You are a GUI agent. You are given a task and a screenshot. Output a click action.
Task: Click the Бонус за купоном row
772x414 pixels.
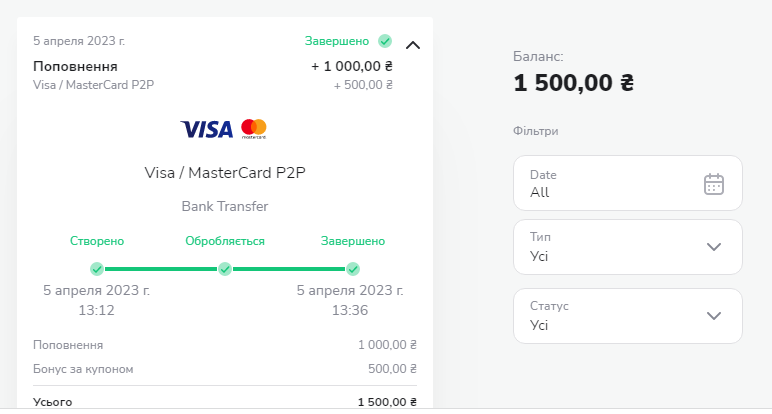point(225,369)
